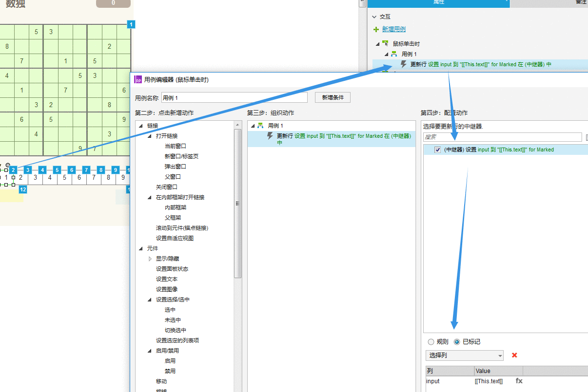Select the 移动 action
This screenshot has width=588, height=392.
point(161,381)
